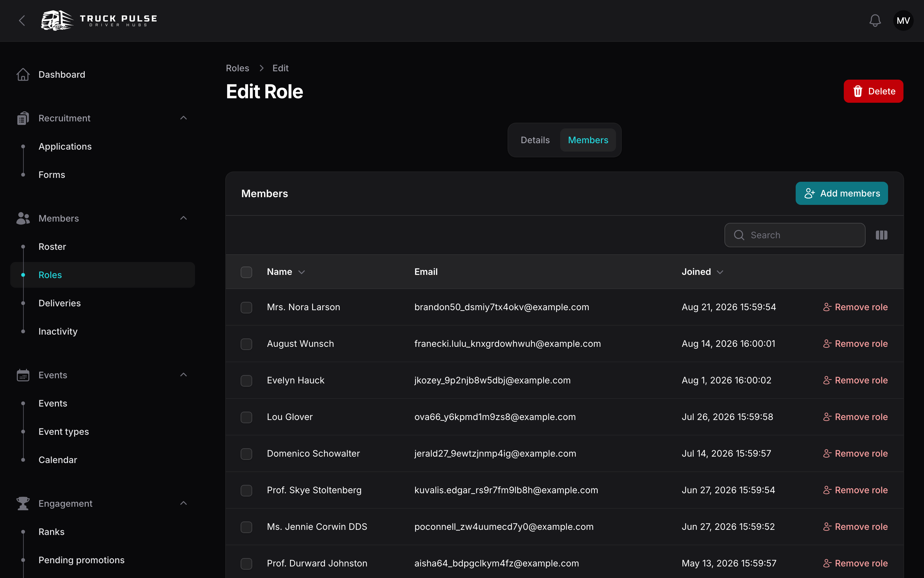
Task: Click the Members group people icon
Action: pos(23,218)
